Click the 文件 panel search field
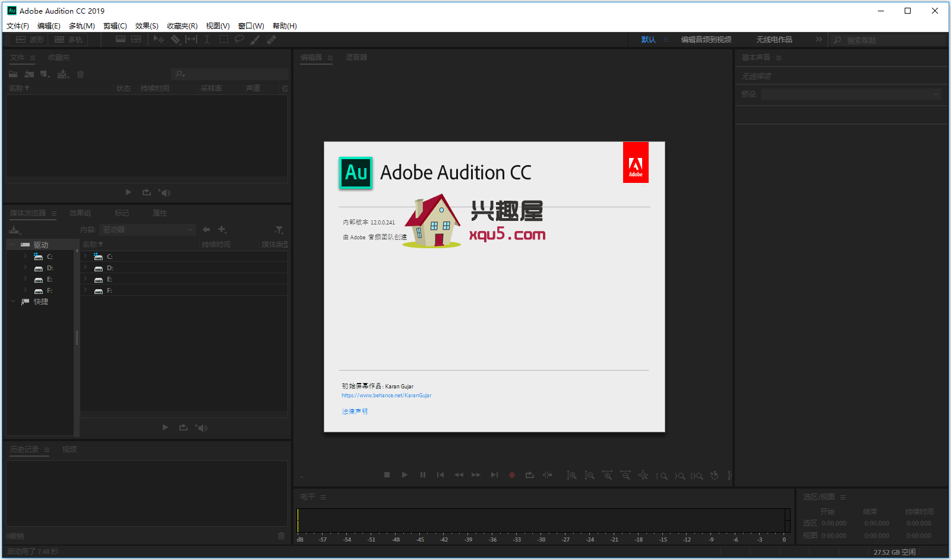 [x=230, y=74]
